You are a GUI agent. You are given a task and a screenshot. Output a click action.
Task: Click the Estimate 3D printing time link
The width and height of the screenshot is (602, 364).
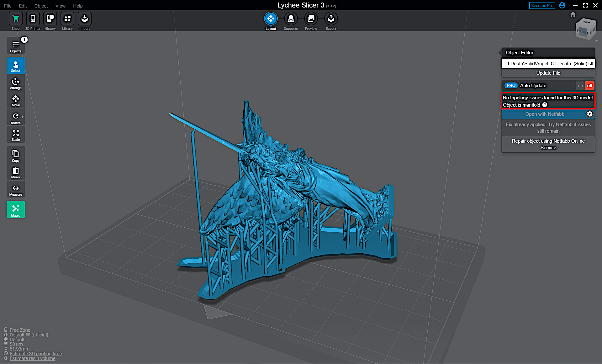(35, 353)
